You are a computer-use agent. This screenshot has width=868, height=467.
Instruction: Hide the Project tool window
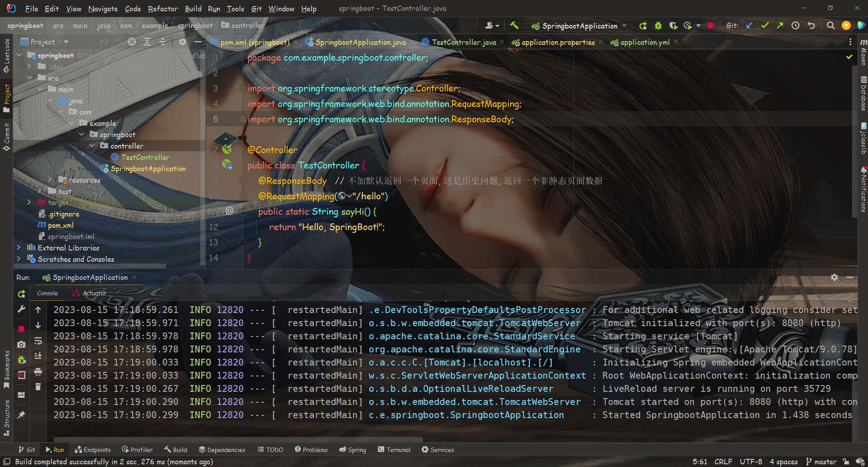[198, 42]
